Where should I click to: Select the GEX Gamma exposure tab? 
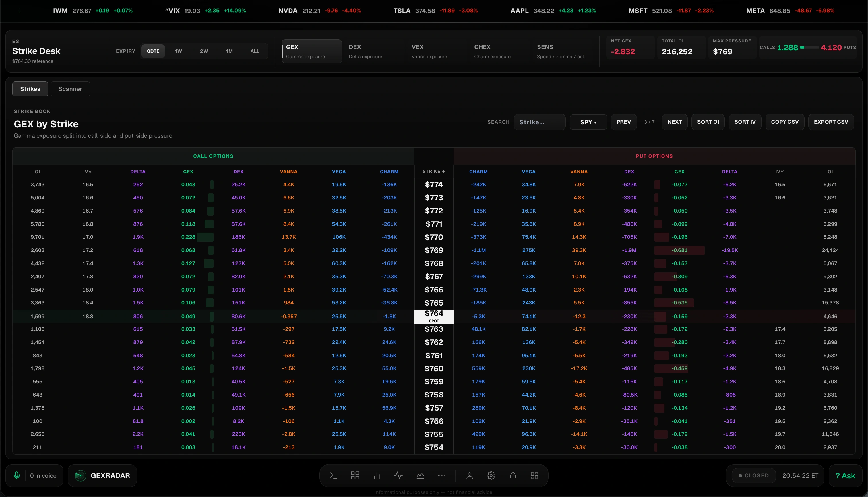click(x=311, y=51)
